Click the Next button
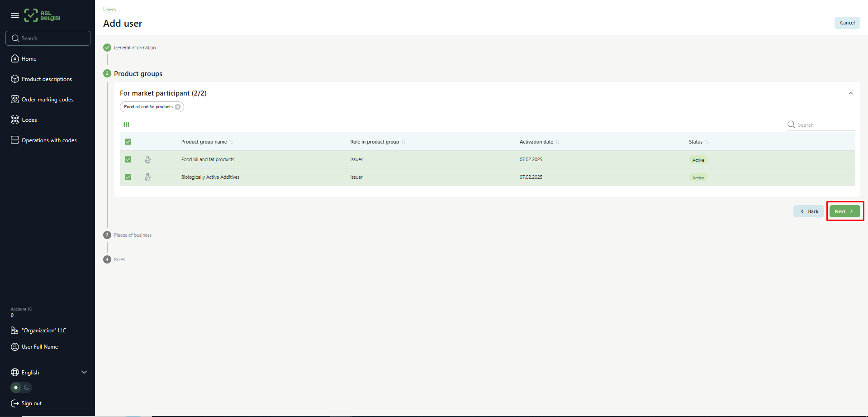Viewport: 868px width, 417px height. (x=844, y=211)
